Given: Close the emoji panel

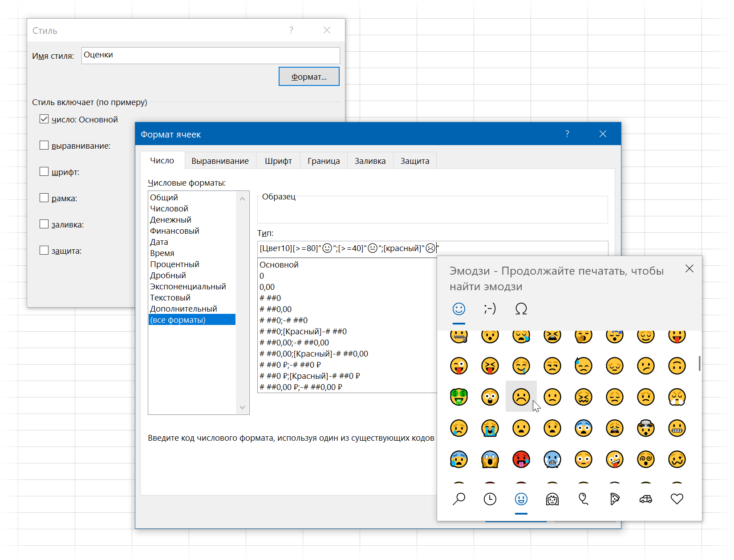Looking at the screenshot, I should point(689,268).
